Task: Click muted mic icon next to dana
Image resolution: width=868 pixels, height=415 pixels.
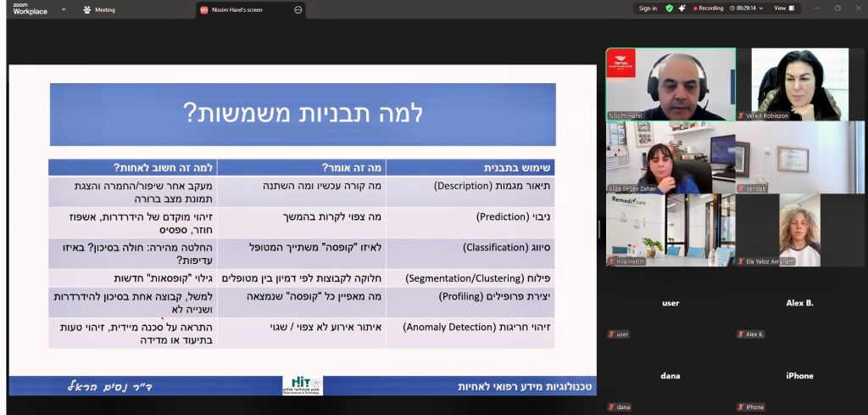Action: pos(611,407)
